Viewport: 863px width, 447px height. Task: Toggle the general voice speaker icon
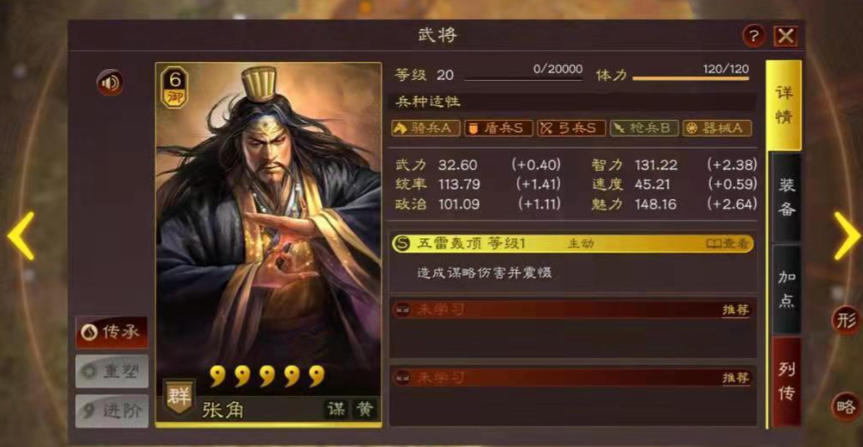pos(110,83)
